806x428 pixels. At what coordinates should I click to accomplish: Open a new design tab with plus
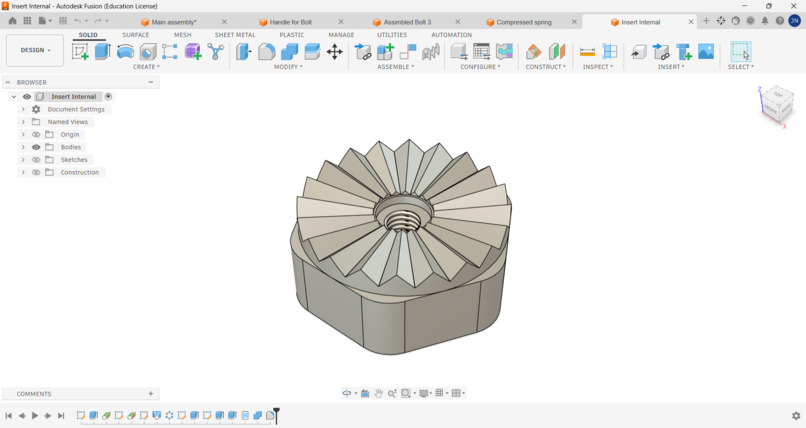point(706,21)
